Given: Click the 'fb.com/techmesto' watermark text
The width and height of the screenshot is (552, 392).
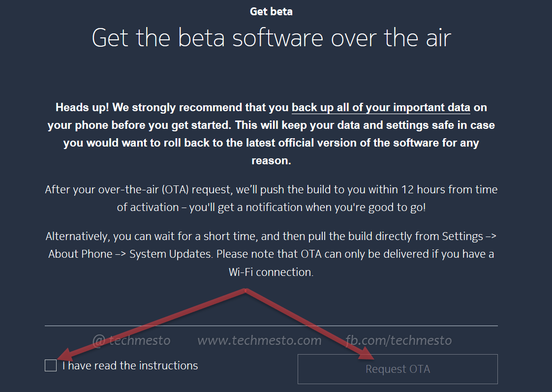Looking at the screenshot, I should pyautogui.click(x=398, y=340).
